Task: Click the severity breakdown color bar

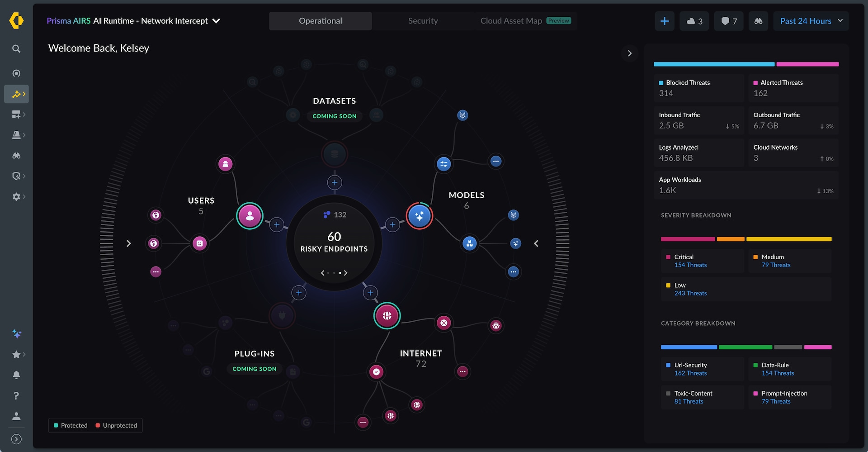Action: coord(746,239)
